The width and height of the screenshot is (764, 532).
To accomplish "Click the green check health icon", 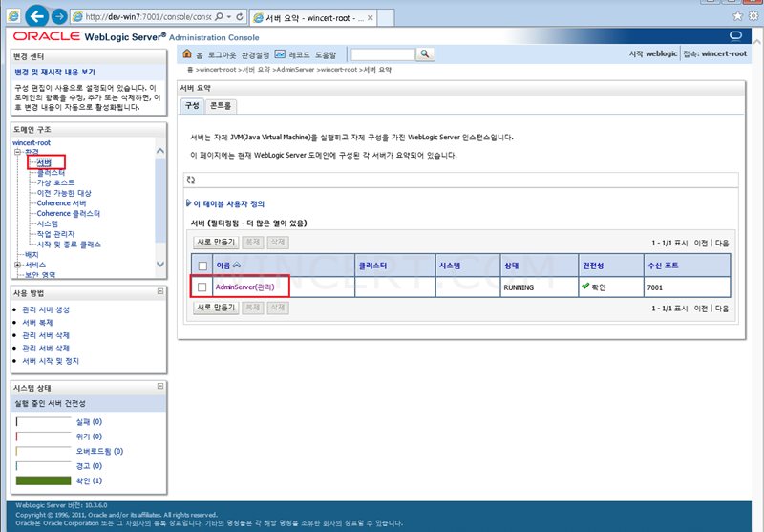I will coord(585,287).
